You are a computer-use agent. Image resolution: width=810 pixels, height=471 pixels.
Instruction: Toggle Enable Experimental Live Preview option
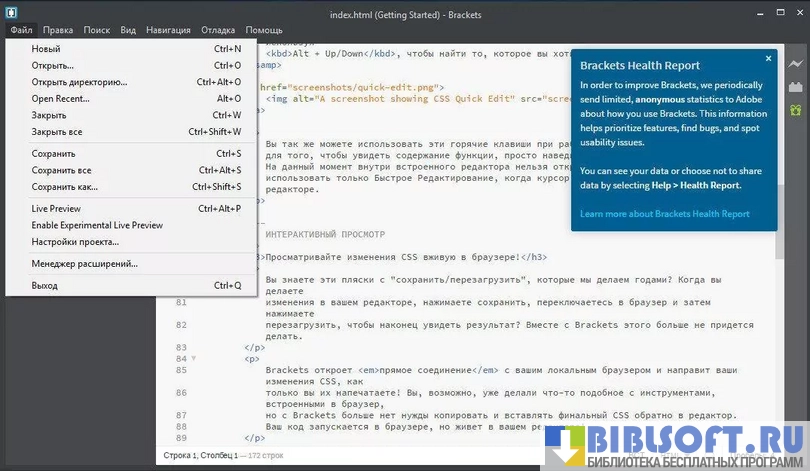pos(97,225)
